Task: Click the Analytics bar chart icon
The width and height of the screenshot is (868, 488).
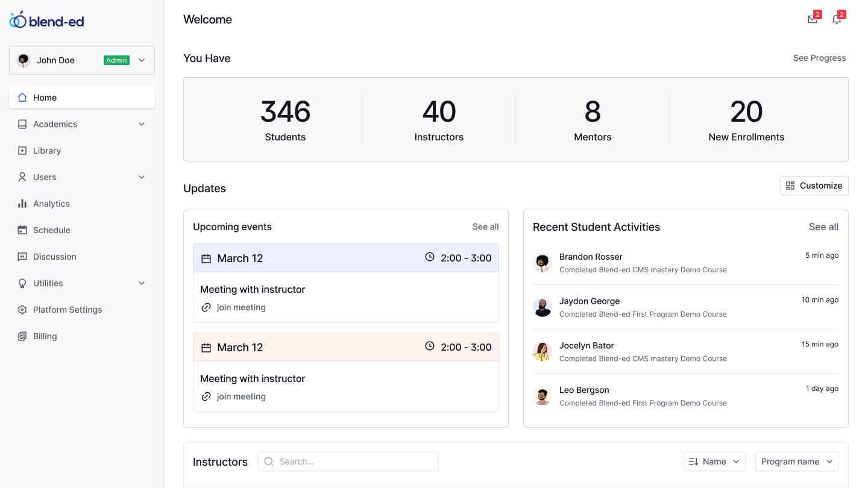Action: (x=22, y=204)
